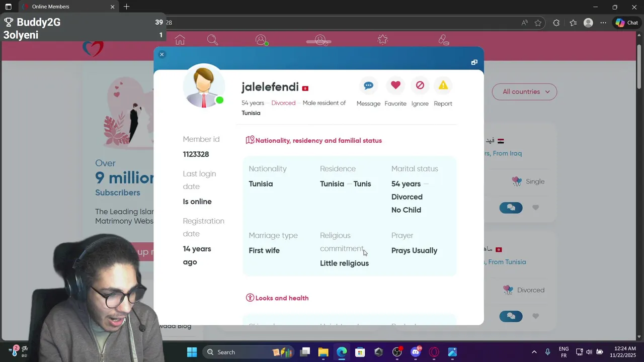
Task: Open the Edge user profile icon
Action: 588,23
